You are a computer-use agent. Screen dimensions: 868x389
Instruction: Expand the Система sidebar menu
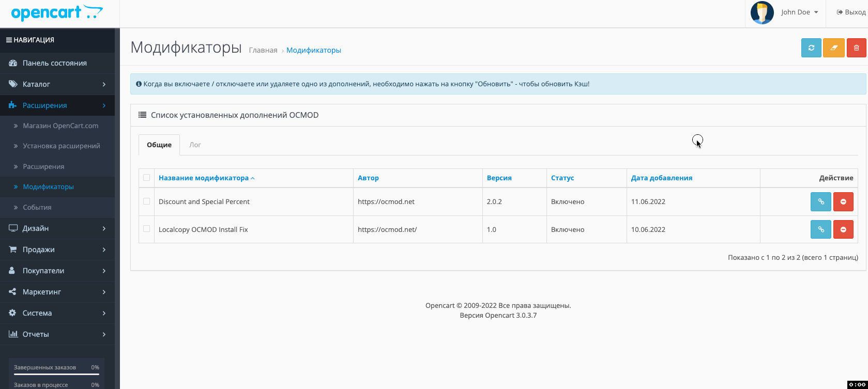pos(57,313)
